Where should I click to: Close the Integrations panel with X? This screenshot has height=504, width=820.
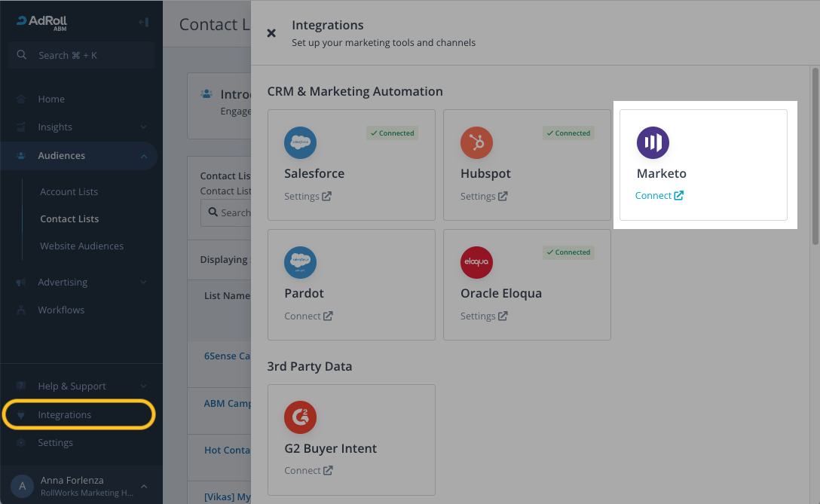click(271, 33)
